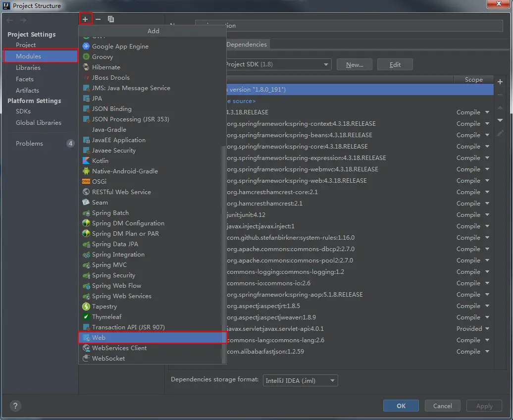Click the Copy module icon

tap(111, 19)
